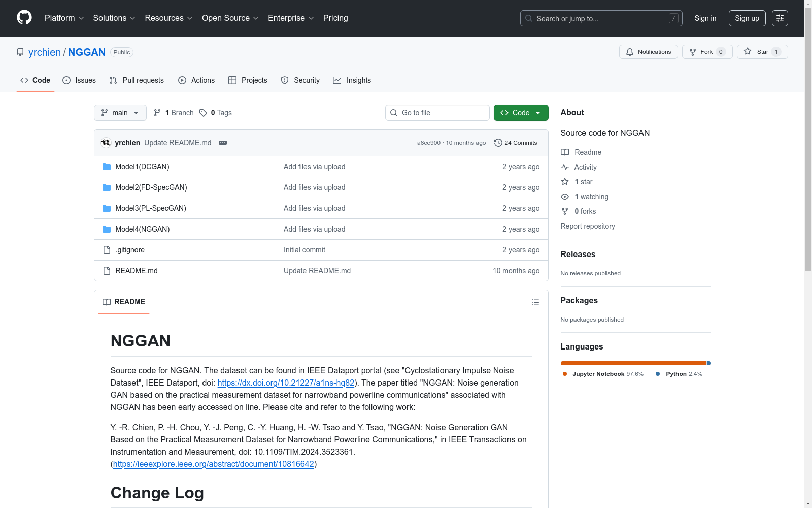The height and width of the screenshot is (508, 812).
Task: Open the green Code dropdown
Action: pos(521,113)
